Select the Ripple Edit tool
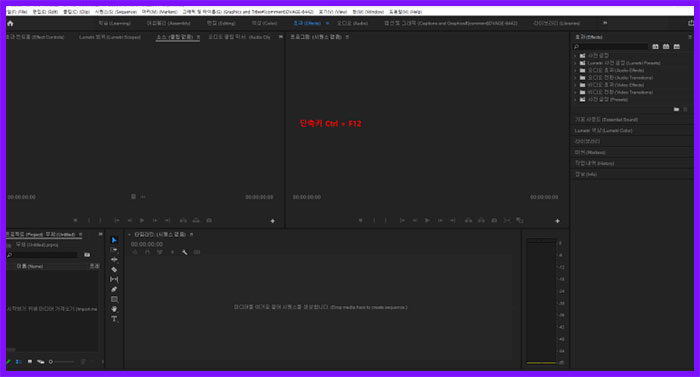The image size is (700, 377). point(114,260)
